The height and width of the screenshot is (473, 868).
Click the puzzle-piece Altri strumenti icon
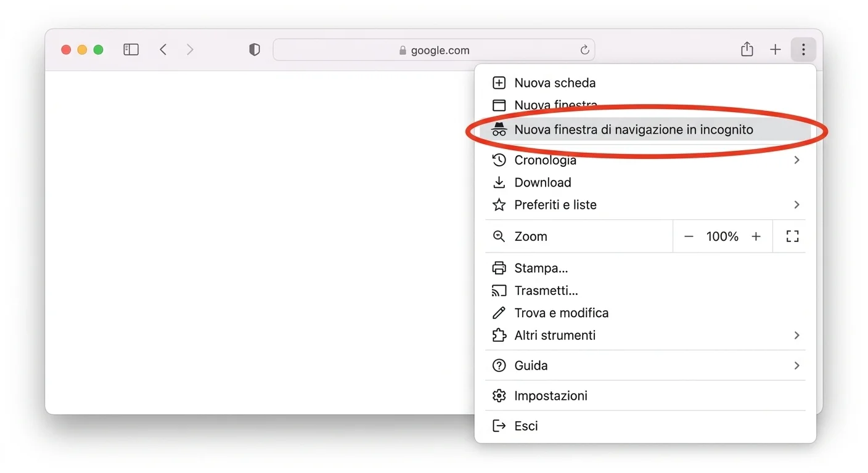tap(499, 336)
